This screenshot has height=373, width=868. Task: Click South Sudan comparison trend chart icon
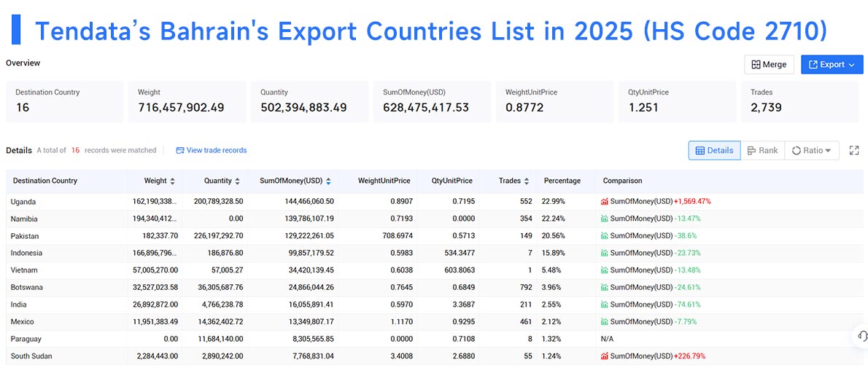[x=605, y=356]
